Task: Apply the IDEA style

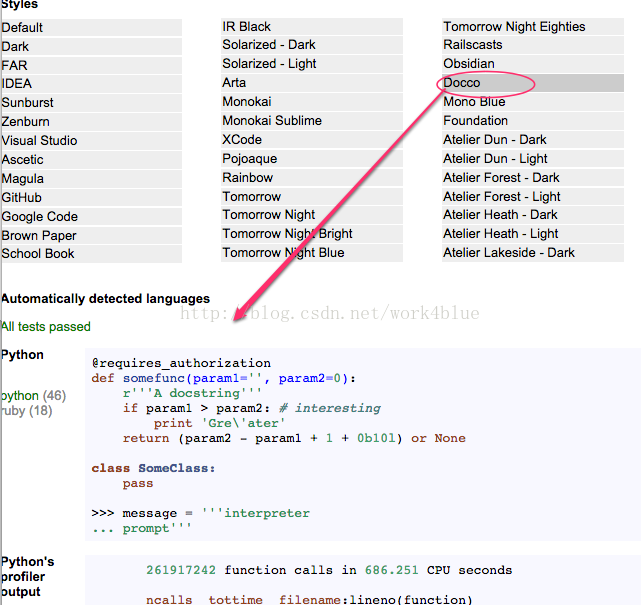Action: (x=92, y=83)
